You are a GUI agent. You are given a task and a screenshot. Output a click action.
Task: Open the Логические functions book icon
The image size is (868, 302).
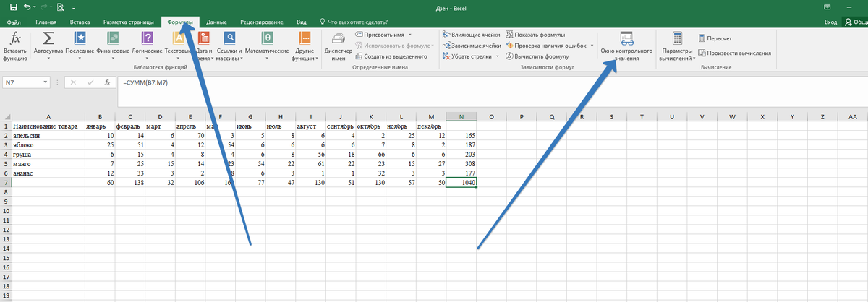(x=147, y=39)
